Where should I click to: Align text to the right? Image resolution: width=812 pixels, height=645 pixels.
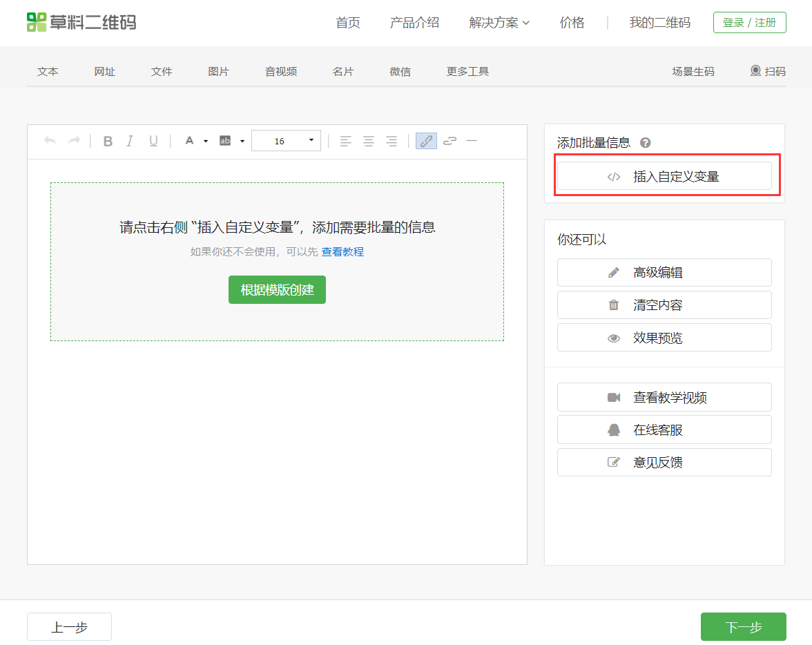coord(391,142)
